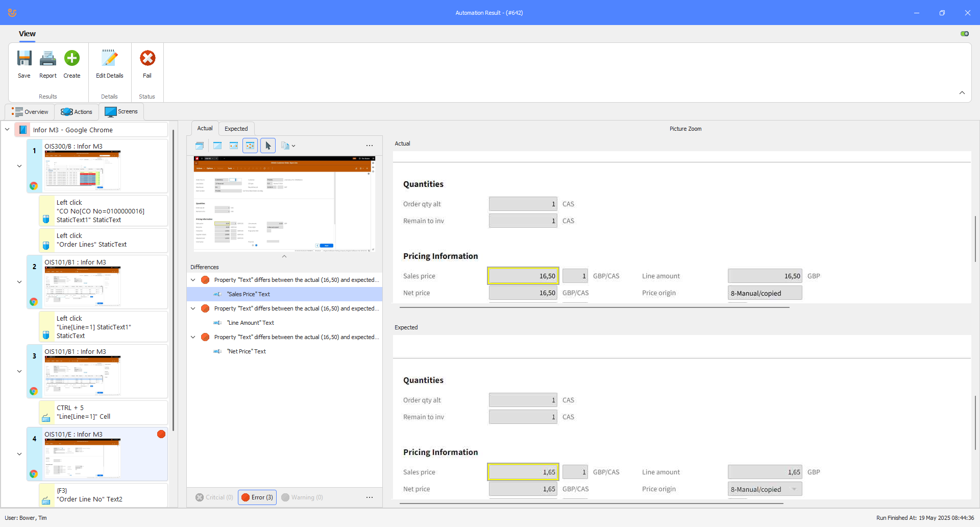The width and height of the screenshot is (980, 527).
Task: Toggle the pointer selection tool
Action: pos(268,146)
